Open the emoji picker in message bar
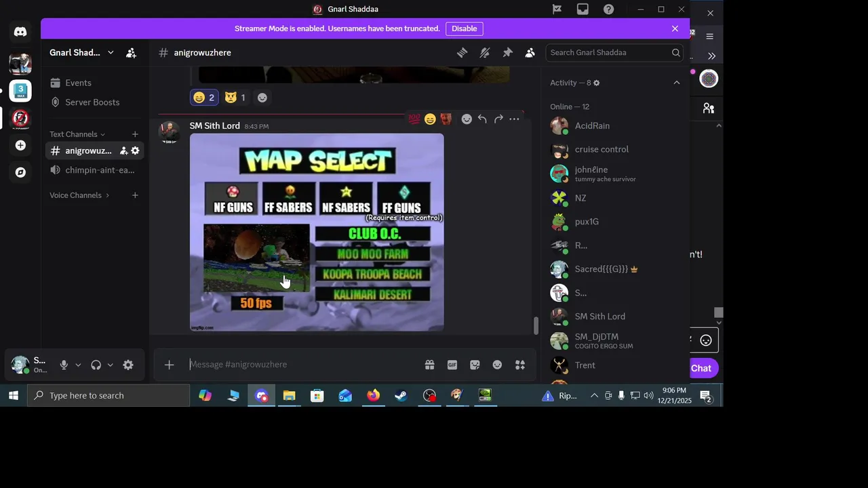Screen dimensions: 868x488 [497, 365]
